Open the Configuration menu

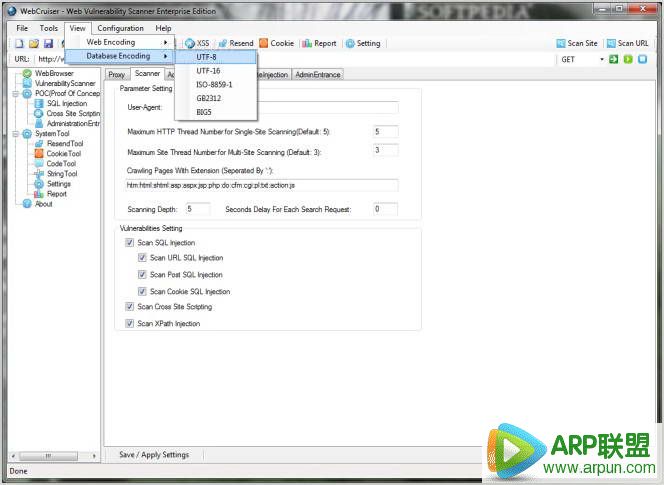click(121, 28)
